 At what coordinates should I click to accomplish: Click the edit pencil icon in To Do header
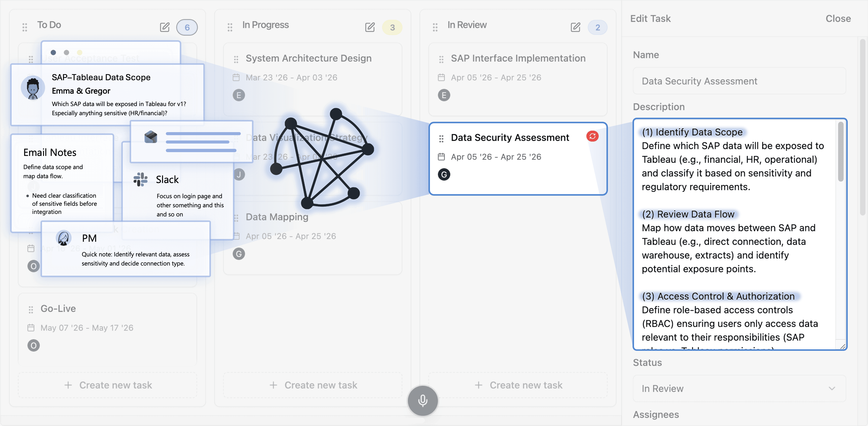[x=165, y=27]
